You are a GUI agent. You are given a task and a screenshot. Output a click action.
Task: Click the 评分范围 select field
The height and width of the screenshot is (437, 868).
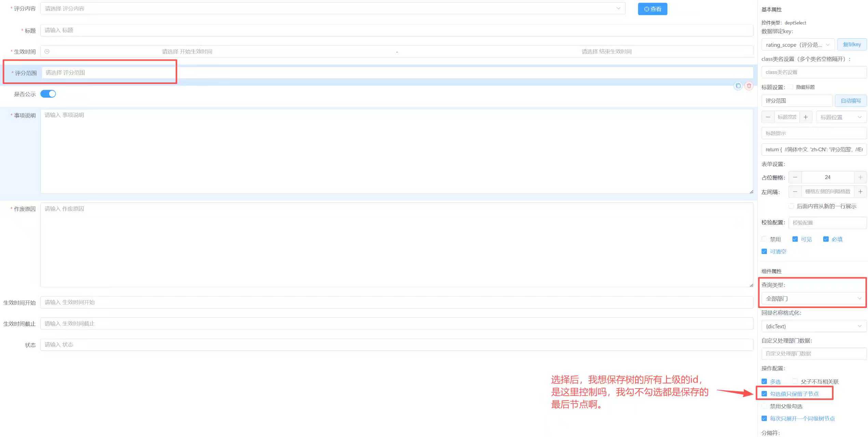click(396, 73)
